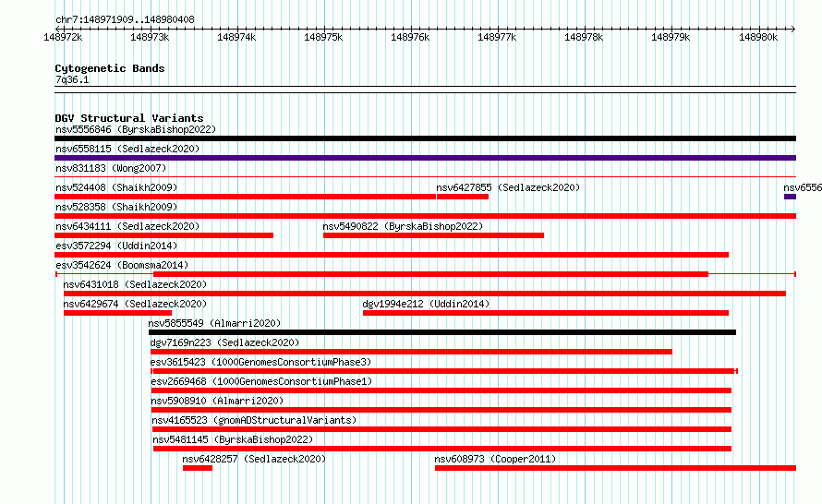Click the nsv6558115 (Sedlazeck2020) label

127,149
